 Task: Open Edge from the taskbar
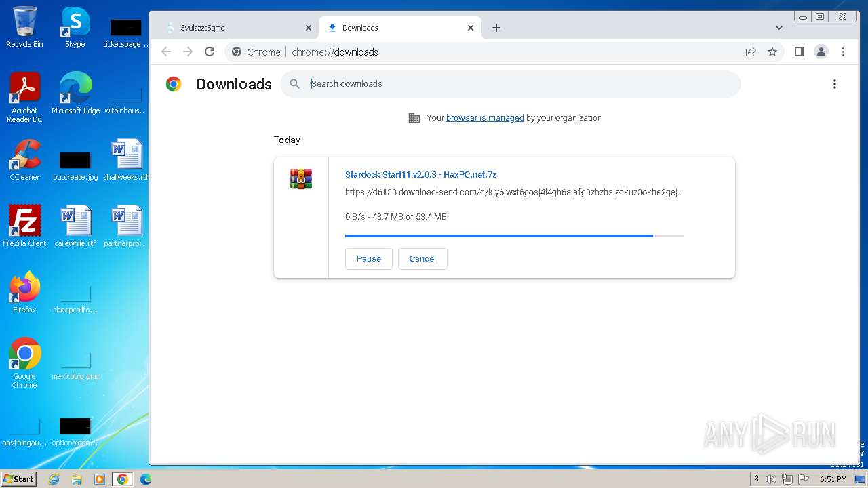146,479
